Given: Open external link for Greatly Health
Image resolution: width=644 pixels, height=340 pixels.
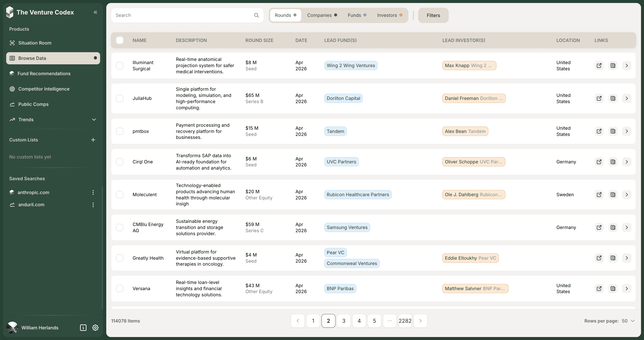Looking at the screenshot, I should click(x=599, y=258).
